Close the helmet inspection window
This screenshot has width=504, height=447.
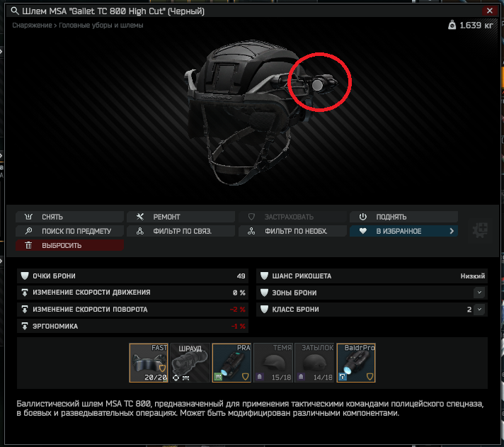tap(490, 11)
